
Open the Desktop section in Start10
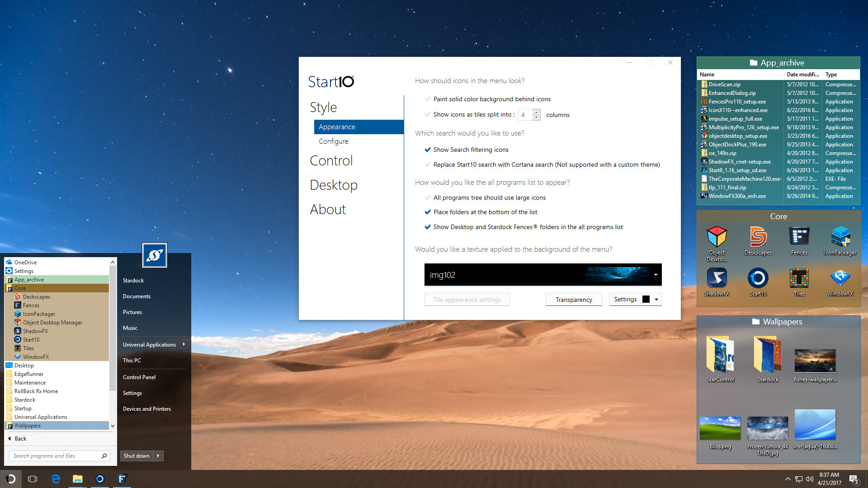334,185
